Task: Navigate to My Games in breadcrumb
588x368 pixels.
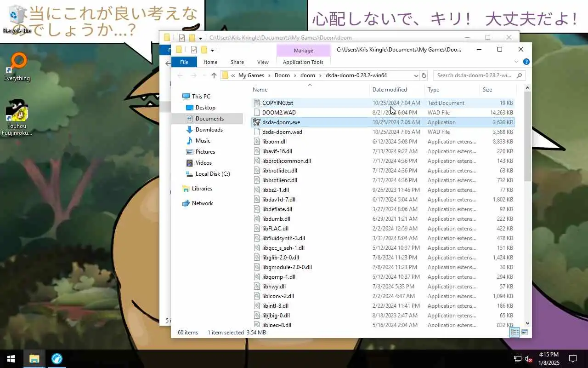Action: (251, 75)
